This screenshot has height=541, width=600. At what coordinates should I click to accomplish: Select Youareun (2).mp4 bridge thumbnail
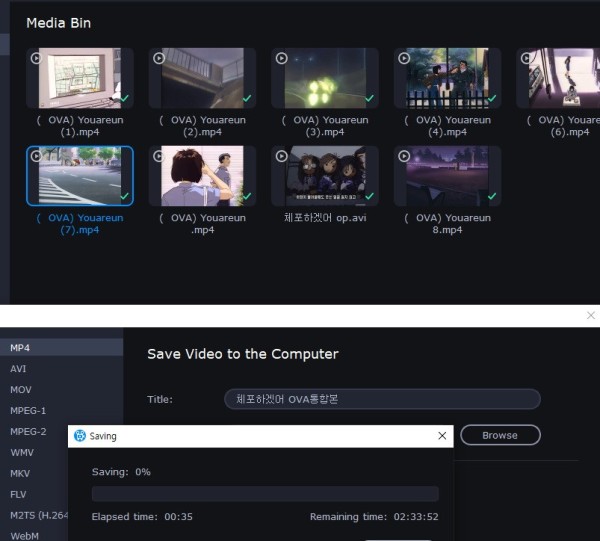pos(202,78)
